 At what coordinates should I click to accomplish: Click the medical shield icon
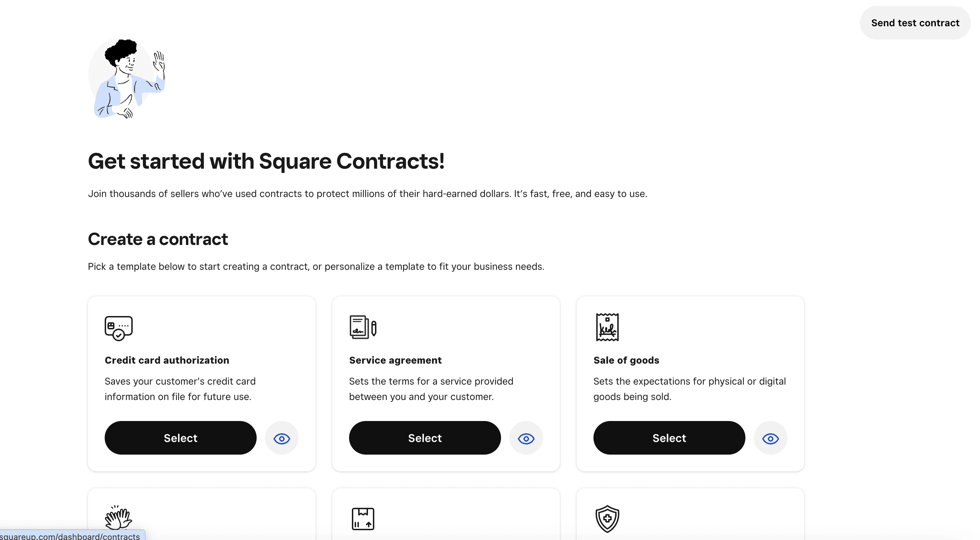pyautogui.click(x=607, y=519)
